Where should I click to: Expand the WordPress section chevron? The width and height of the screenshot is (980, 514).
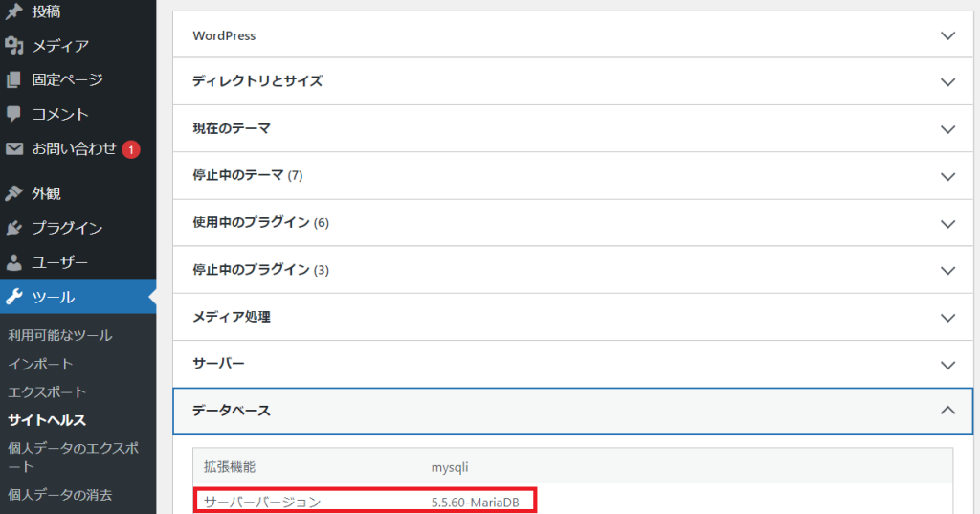pyautogui.click(x=948, y=35)
